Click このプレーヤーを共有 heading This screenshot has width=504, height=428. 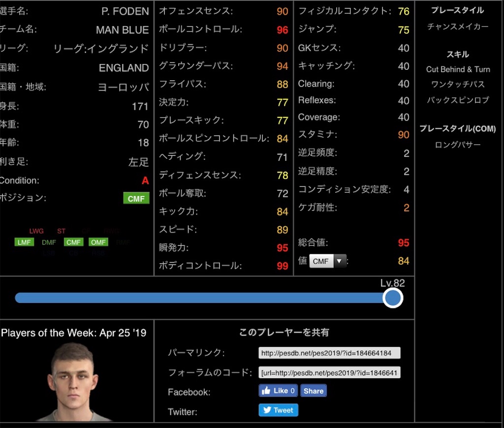click(x=284, y=332)
